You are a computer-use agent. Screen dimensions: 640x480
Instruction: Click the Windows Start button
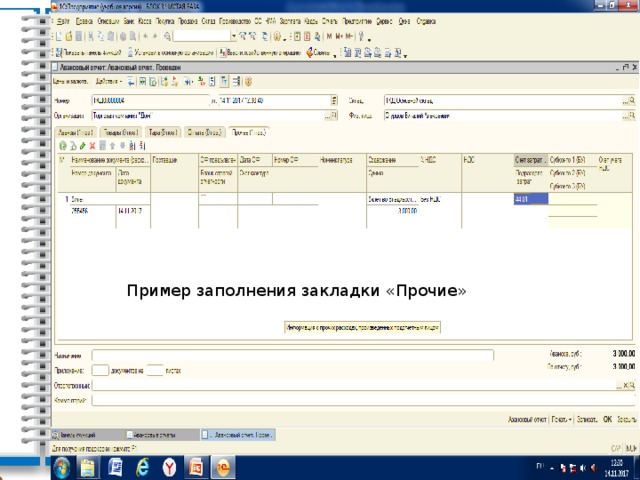click(x=62, y=468)
